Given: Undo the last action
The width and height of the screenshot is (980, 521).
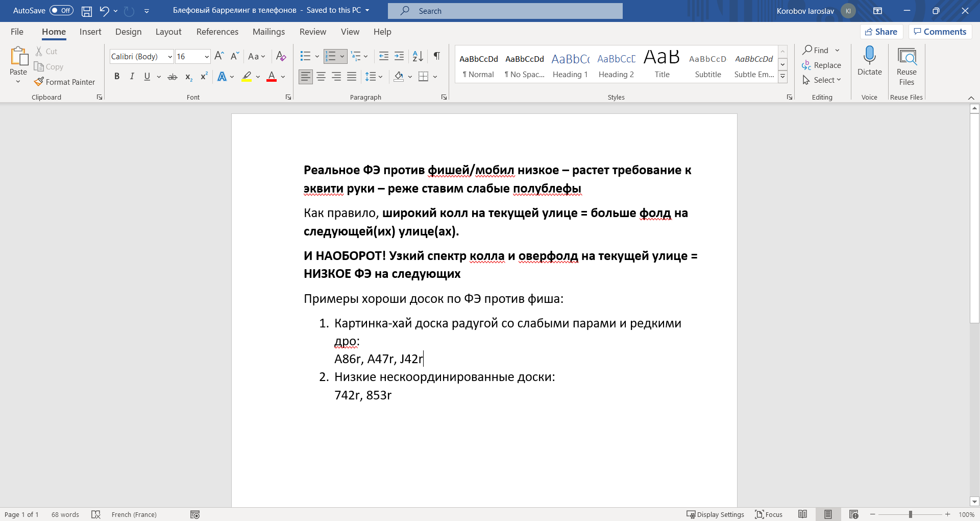Looking at the screenshot, I should [x=104, y=11].
